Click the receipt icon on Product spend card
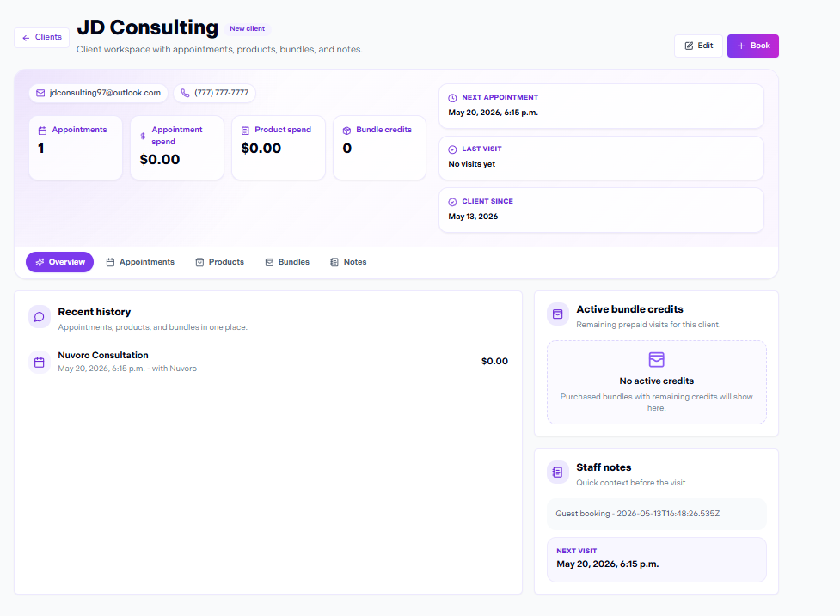 (245, 131)
